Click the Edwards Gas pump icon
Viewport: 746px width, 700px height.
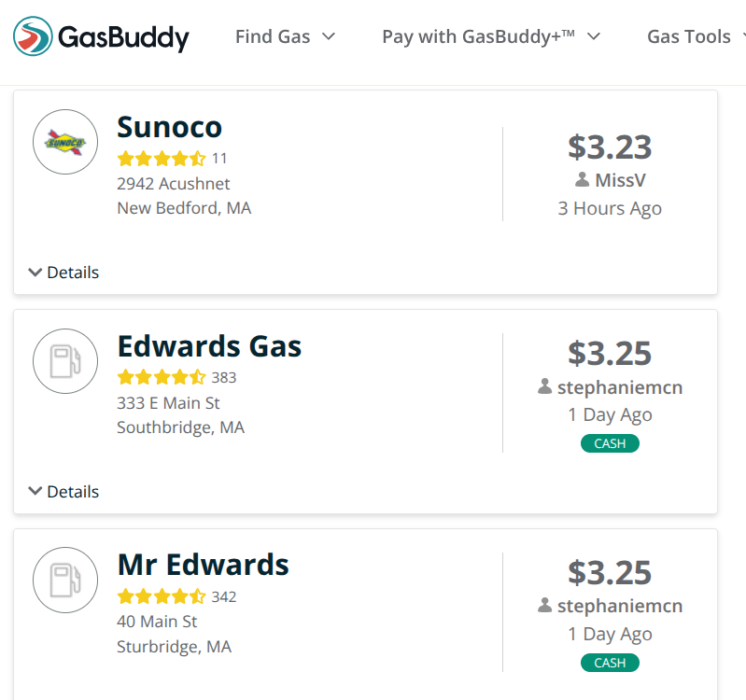65,360
